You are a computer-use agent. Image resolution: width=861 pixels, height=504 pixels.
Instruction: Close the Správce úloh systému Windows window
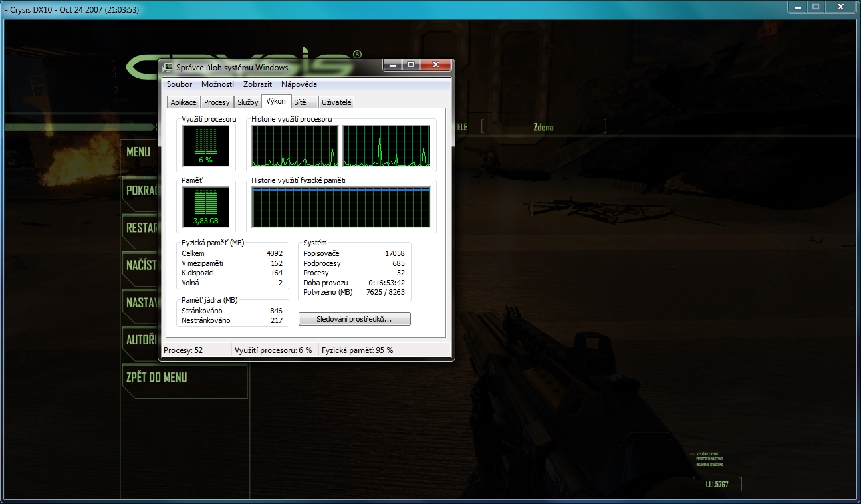436,65
